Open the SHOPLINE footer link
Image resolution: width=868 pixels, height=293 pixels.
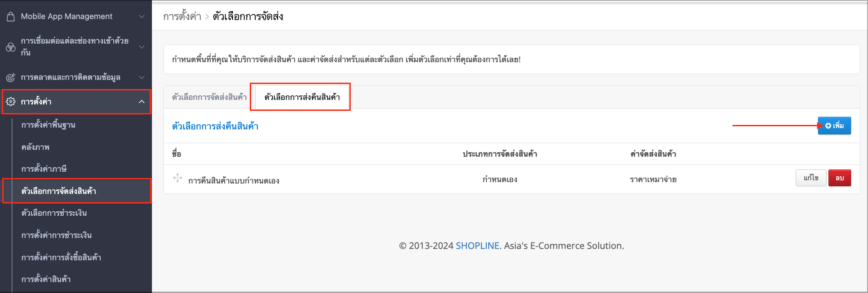point(477,246)
